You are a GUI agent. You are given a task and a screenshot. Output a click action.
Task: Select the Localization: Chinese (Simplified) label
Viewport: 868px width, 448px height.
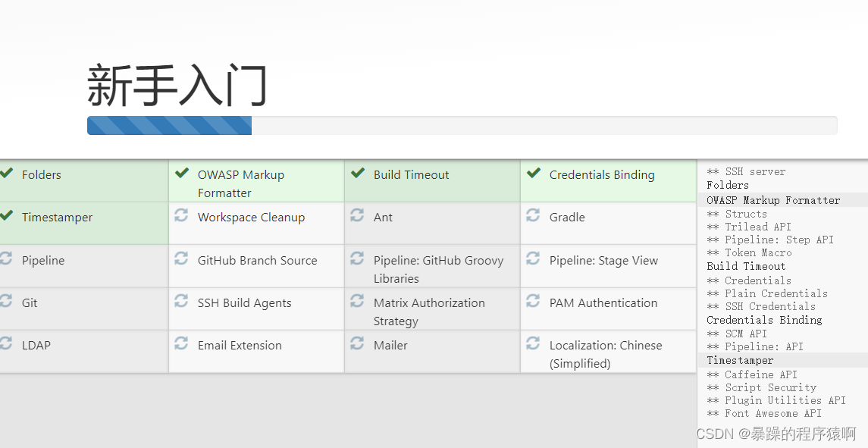(x=606, y=355)
